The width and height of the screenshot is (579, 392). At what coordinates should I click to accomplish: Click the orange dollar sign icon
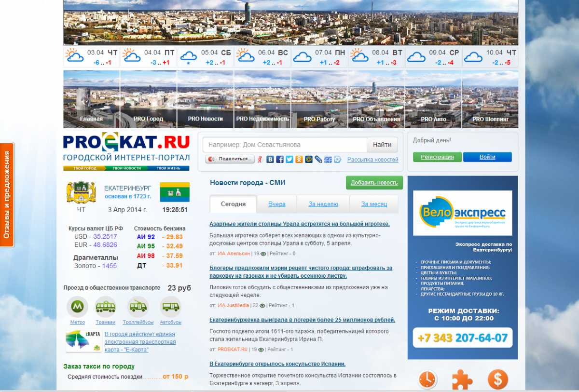[x=498, y=380]
